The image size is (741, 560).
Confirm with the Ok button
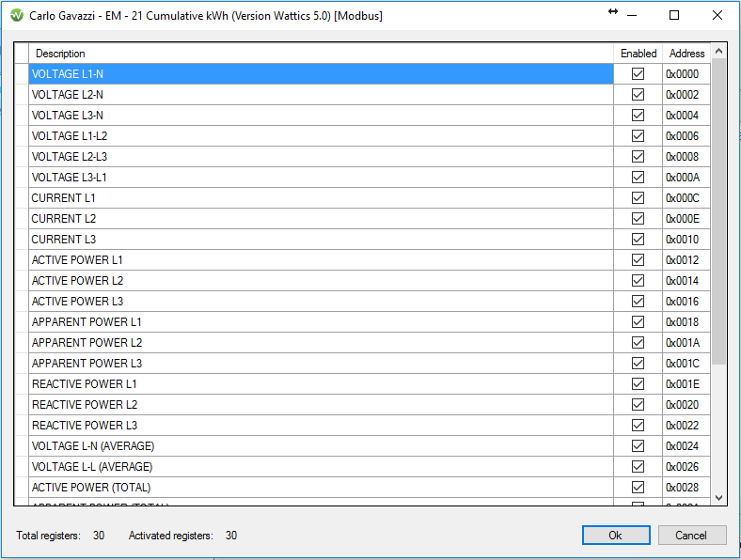pyautogui.click(x=616, y=535)
